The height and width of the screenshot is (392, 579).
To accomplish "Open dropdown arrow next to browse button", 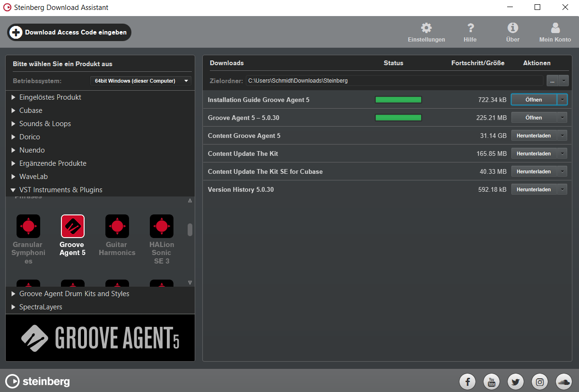I will coord(563,81).
